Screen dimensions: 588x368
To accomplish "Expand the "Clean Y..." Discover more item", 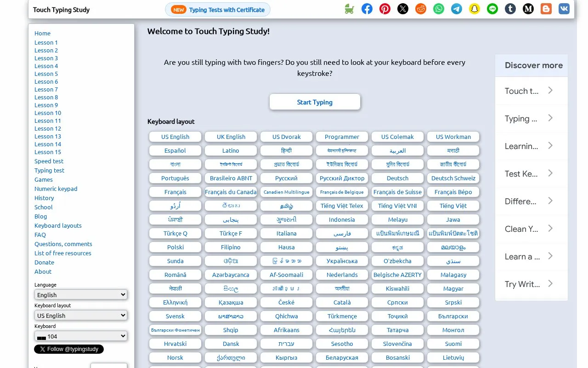I will click(x=531, y=229).
